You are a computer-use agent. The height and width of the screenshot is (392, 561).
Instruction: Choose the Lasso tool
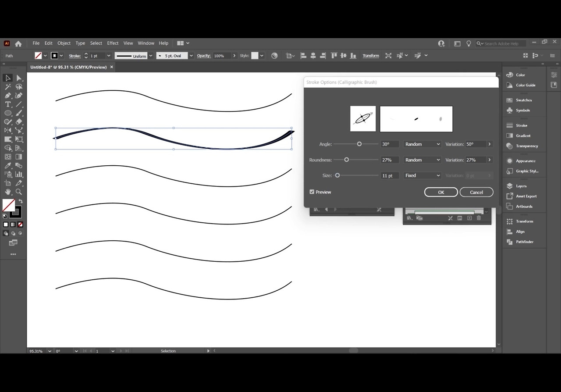[19, 87]
